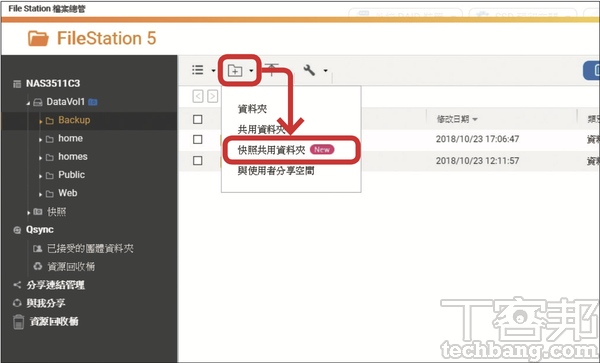Click the share link management icon
Screen dimensions: 600x363
pyautogui.click(x=17, y=285)
